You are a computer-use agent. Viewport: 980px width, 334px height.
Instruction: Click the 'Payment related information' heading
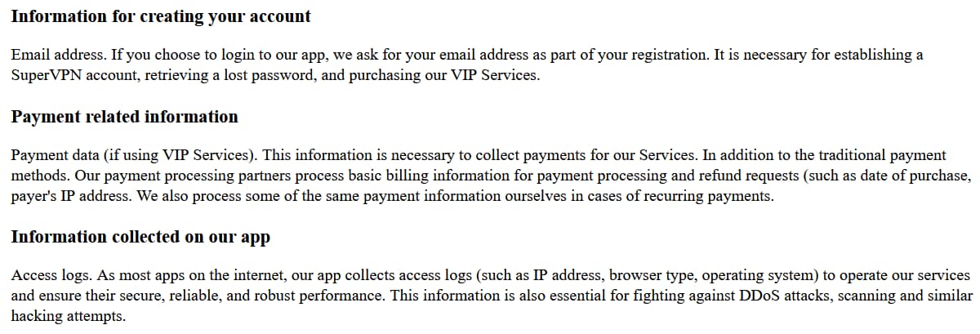point(124,117)
